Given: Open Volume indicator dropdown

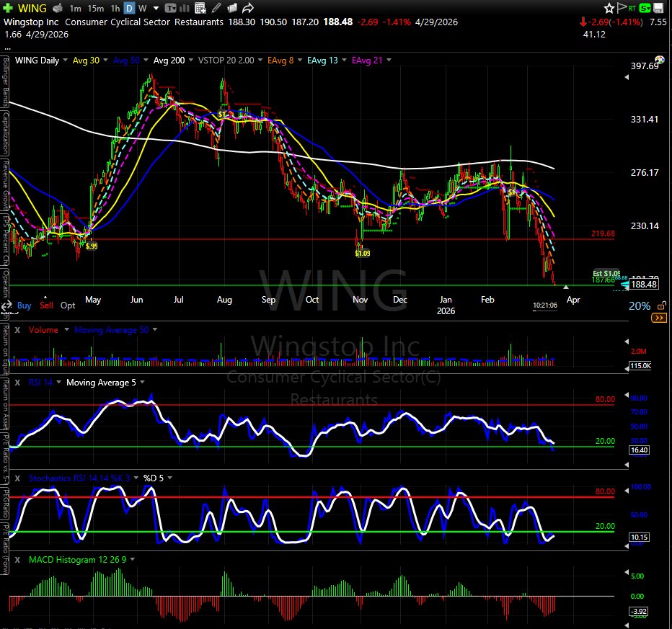Looking at the screenshot, I should 66,330.
